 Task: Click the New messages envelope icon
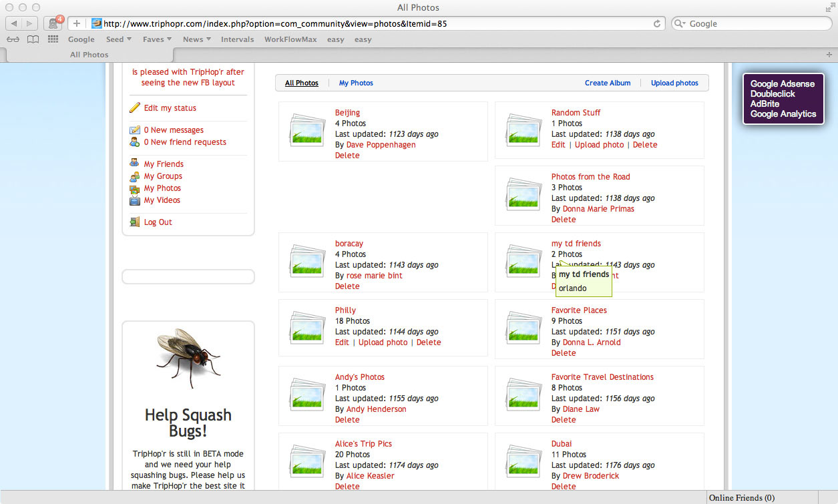click(135, 130)
